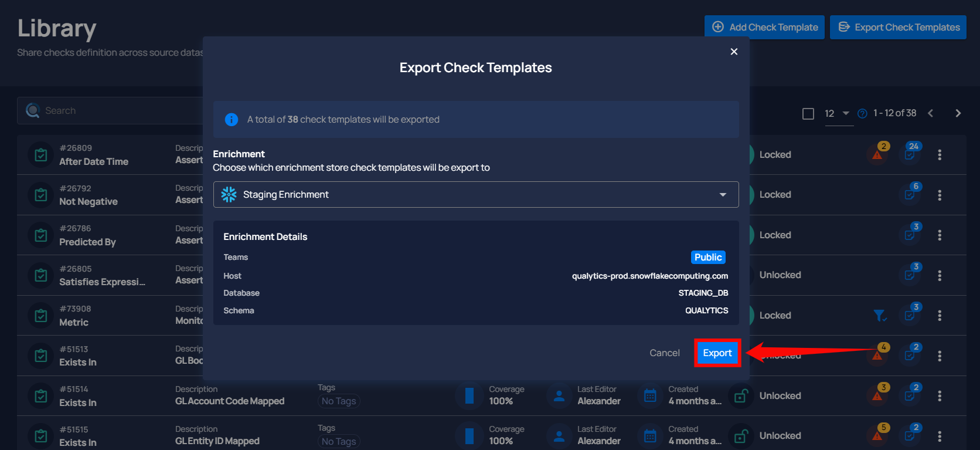Open kebab menu for Metric row
Image resolution: width=980 pixels, height=450 pixels.
click(x=940, y=315)
